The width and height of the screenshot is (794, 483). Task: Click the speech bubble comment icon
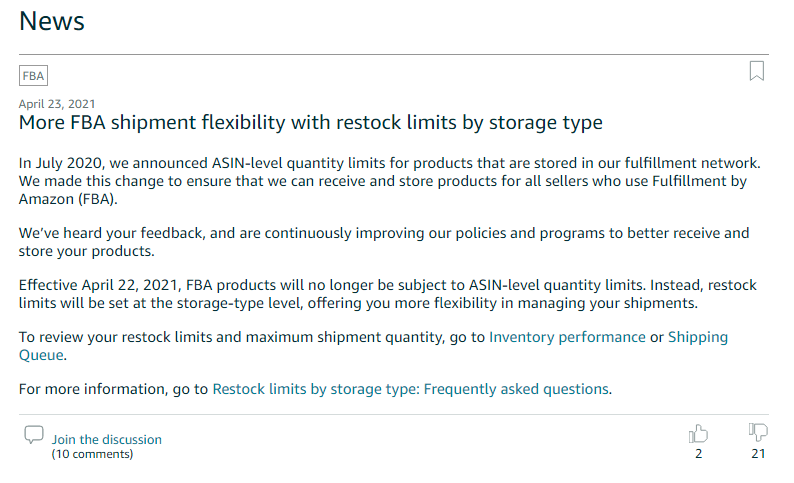click(34, 434)
